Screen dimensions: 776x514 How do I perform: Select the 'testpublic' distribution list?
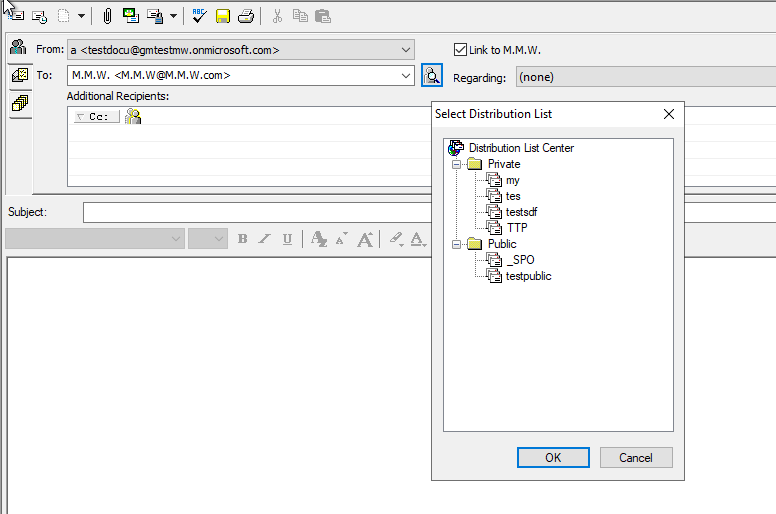click(x=528, y=276)
